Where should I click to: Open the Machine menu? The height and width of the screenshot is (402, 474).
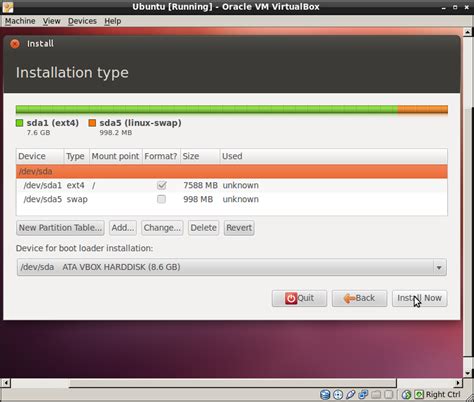[x=20, y=21]
